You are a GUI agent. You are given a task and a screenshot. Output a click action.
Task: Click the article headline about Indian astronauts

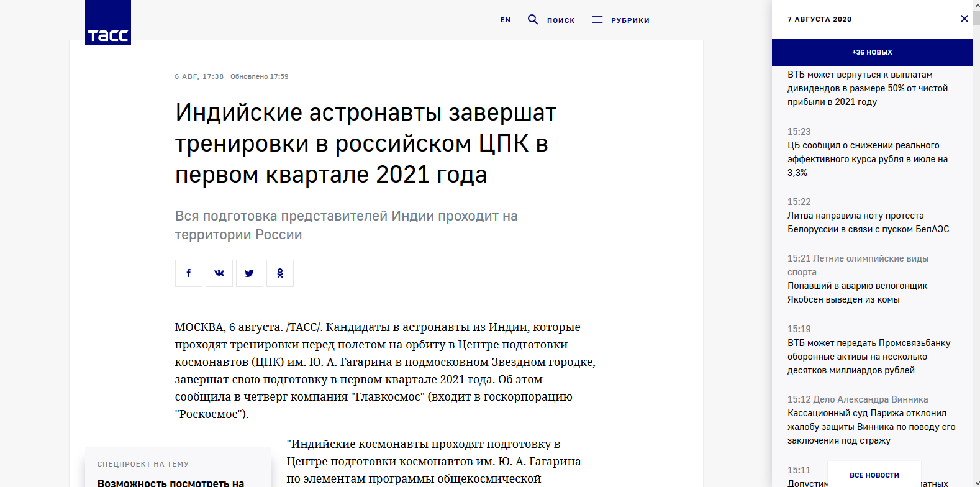366,143
